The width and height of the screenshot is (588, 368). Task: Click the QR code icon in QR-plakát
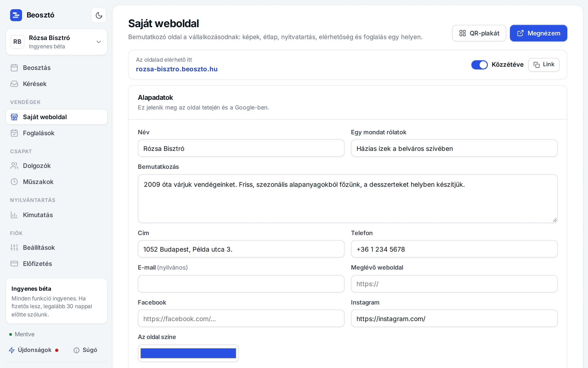tap(463, 33)
